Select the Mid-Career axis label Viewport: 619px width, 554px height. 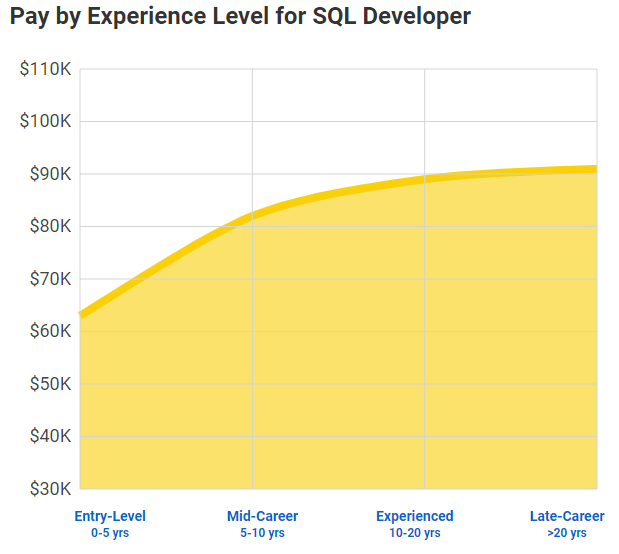pyautogui.click(x=262, y=516)
